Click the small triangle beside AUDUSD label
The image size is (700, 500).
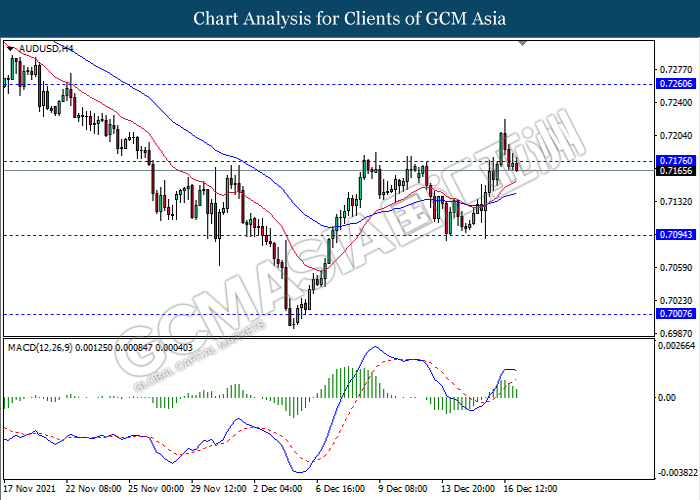click(x=11, y=48)
